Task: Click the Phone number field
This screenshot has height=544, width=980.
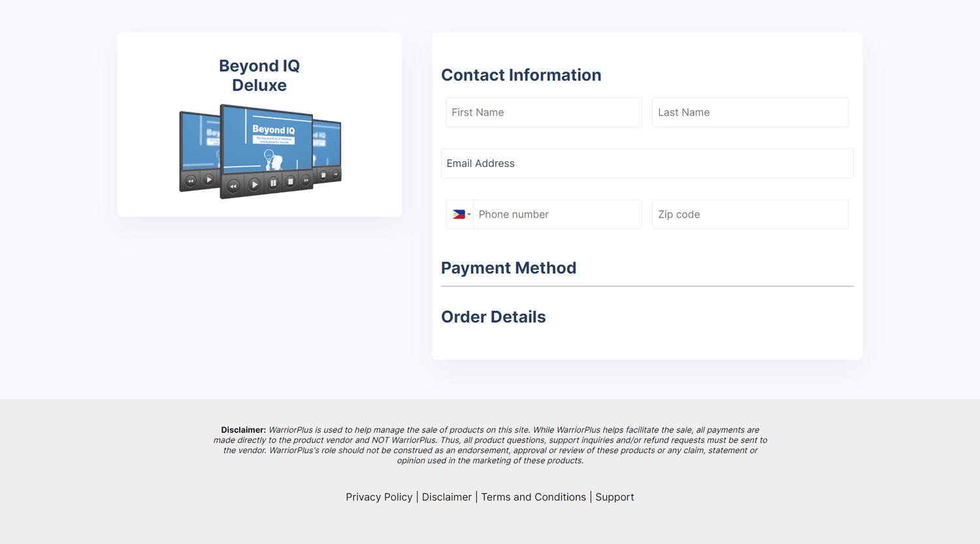Action: pos(557,214)
